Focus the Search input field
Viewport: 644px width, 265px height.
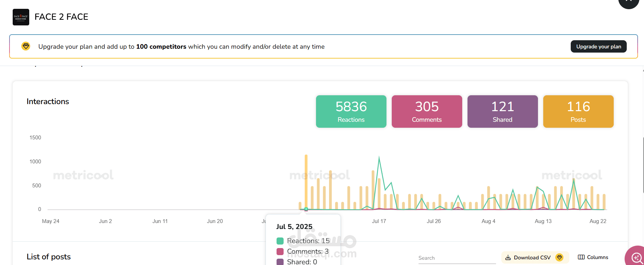pyautogui.click(x=457, y=258)
